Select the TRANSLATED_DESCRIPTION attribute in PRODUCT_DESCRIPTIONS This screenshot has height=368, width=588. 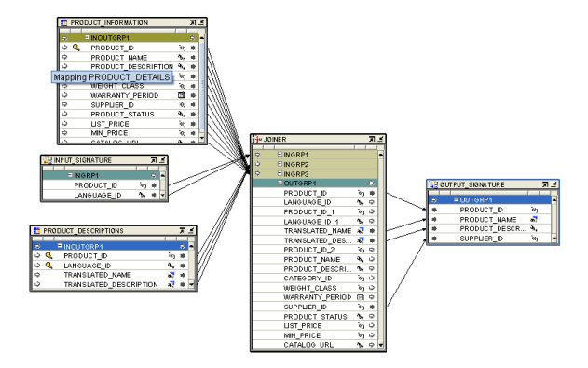click(x=111, y=285)
